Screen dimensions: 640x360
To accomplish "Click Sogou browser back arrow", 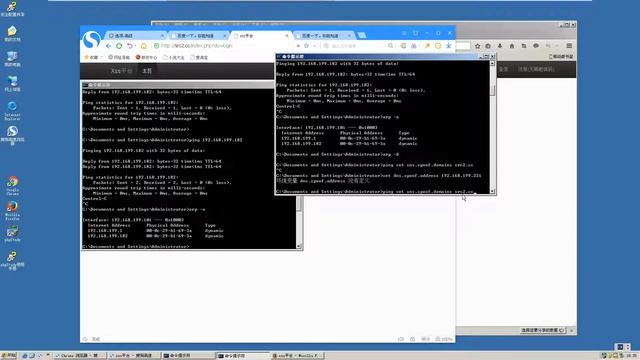I will click(108, 46).
